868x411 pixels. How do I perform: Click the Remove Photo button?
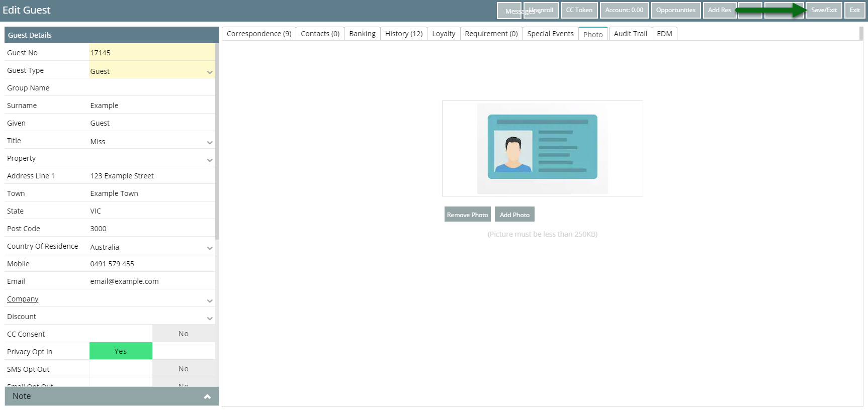[468, 215]
